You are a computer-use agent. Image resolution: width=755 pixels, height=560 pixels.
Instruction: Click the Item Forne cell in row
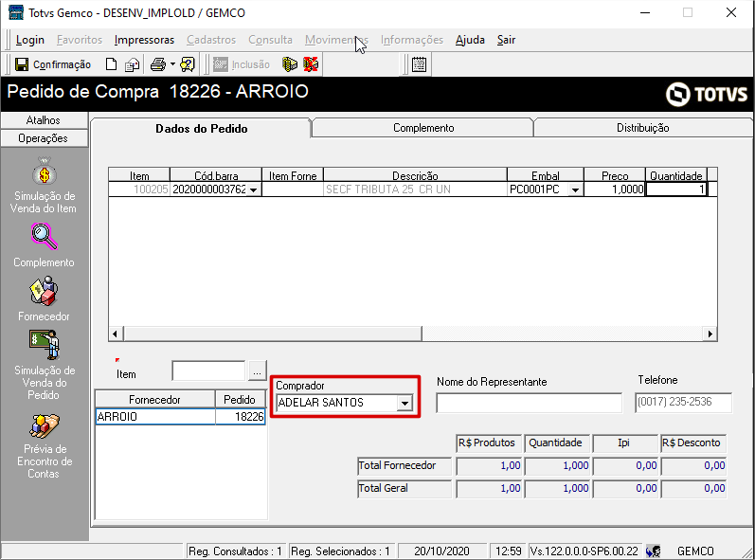(293, 190)
